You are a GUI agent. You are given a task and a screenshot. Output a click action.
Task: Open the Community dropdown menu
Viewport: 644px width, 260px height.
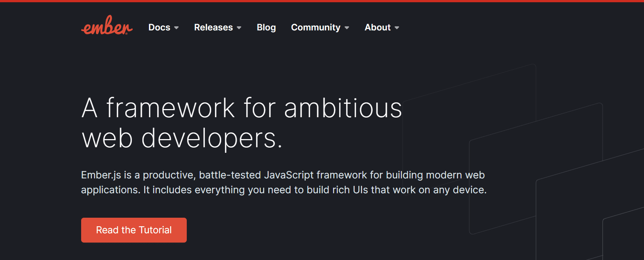tap(320, 27)
